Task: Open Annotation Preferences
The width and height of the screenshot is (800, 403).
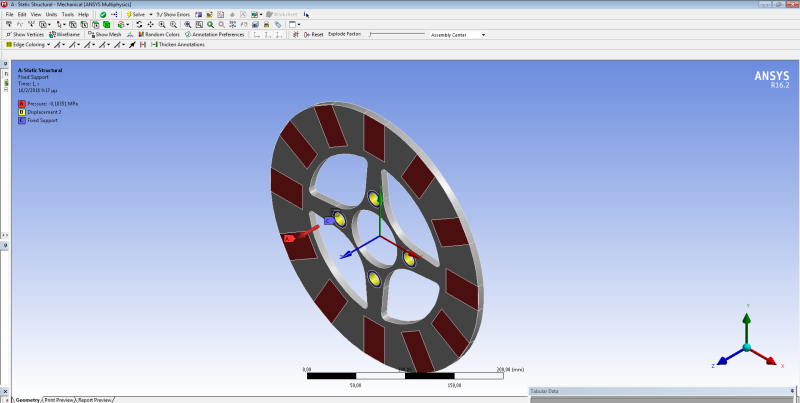Action: point(215,35)
